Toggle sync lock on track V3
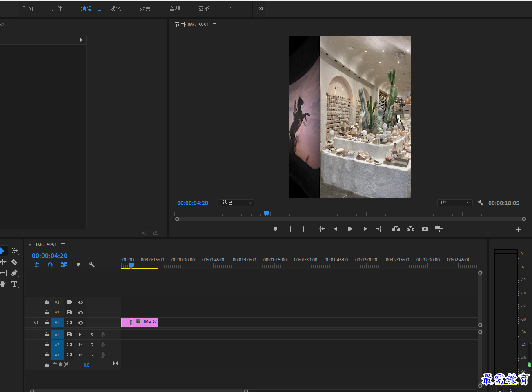This screenshot has width=532, height=392. 70,302
